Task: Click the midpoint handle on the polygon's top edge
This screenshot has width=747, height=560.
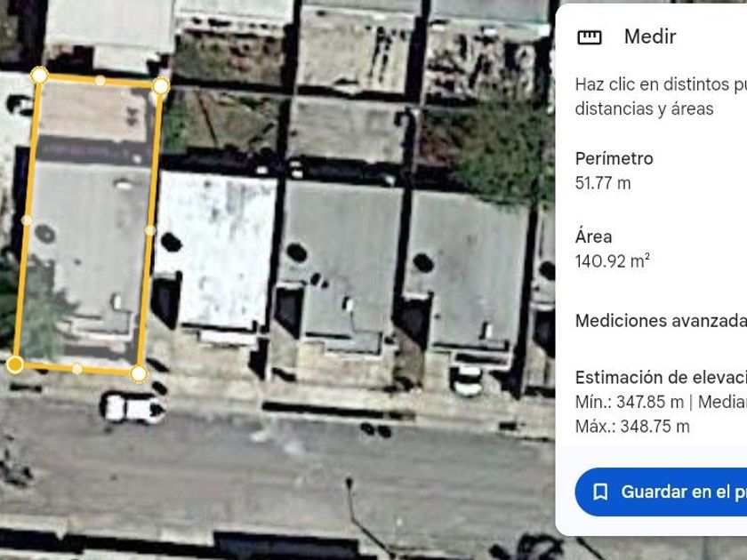Action: 100,81
